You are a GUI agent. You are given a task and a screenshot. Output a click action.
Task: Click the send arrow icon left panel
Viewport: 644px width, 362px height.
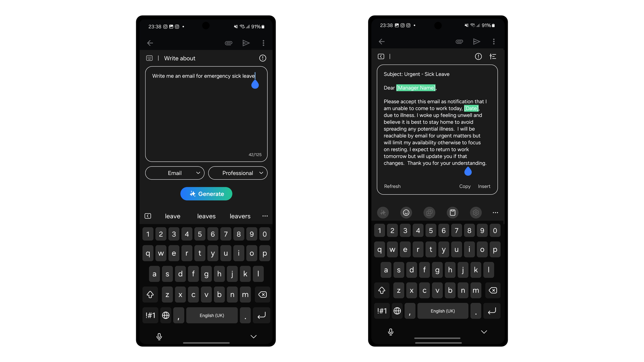coord(246,42)
